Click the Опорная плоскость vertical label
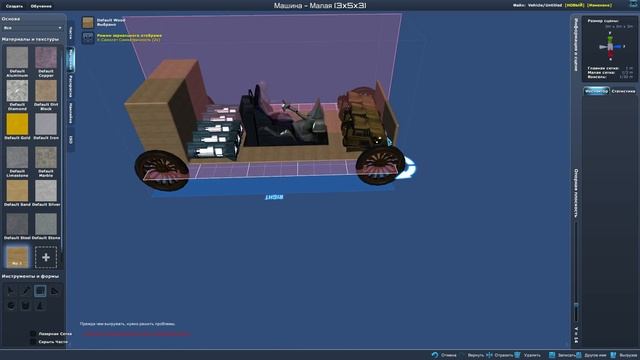 coord(576,193)
